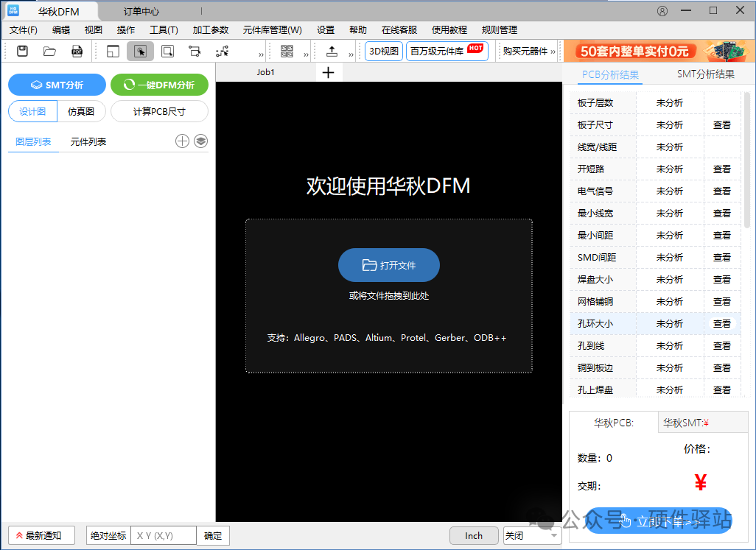756x550 pixels.
Task: Switch to the PCB分析结果 tab
Action: [610, 74]
